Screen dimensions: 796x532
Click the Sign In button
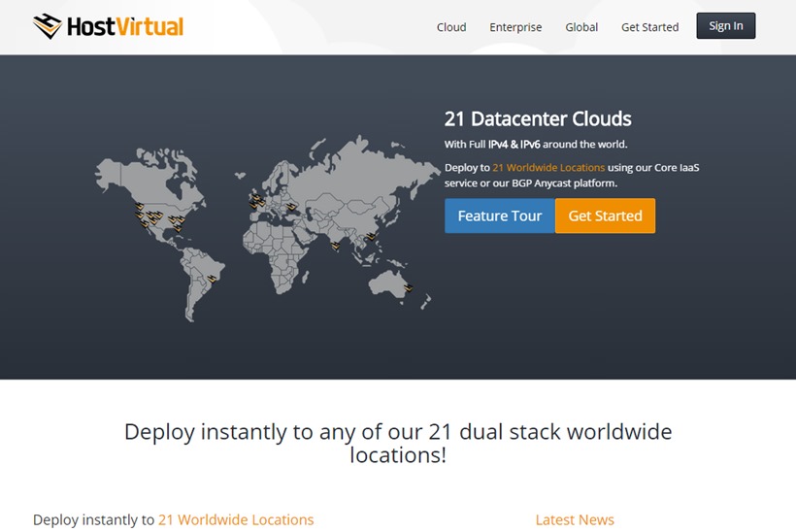point(726,26)
